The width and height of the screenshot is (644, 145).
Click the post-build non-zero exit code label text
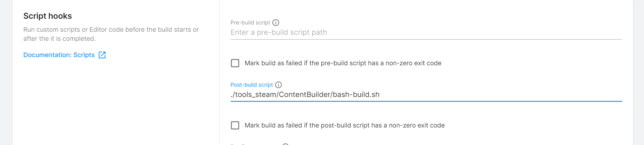pos(344,125)
